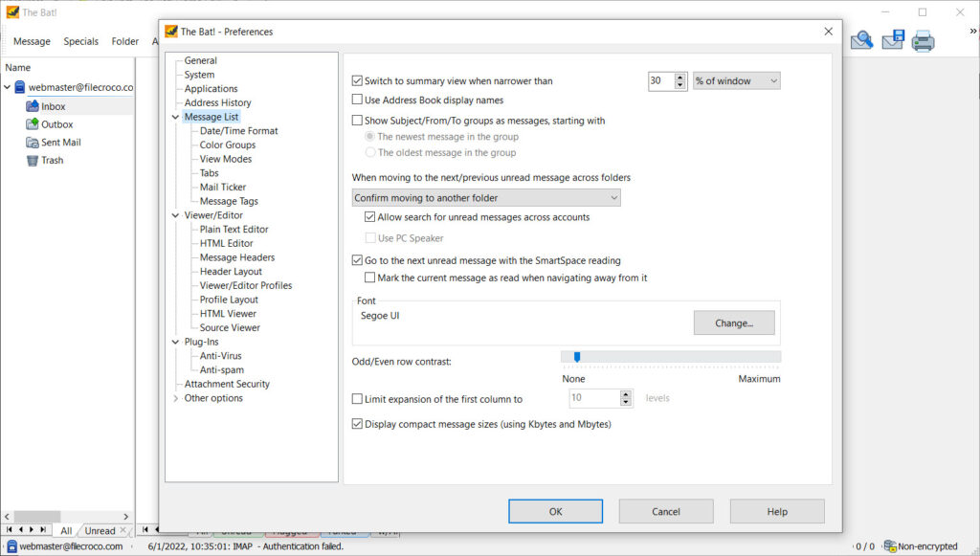Decrease the summary view width value

pos(680,85)
